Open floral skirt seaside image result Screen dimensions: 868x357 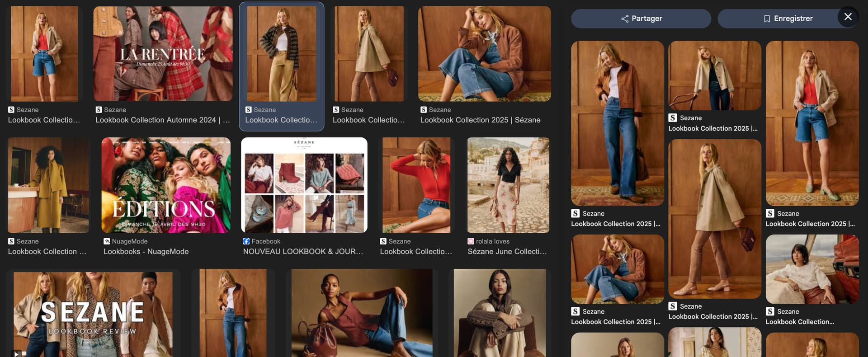508,185
